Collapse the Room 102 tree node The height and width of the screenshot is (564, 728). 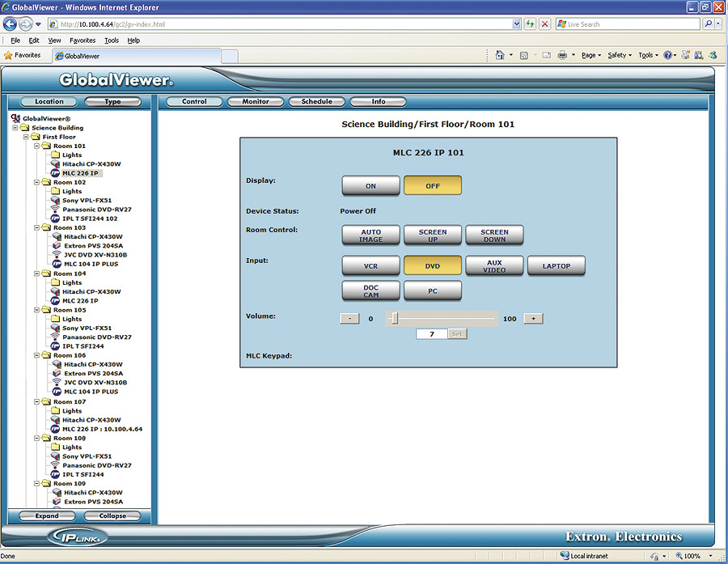(x=36, y=182)
